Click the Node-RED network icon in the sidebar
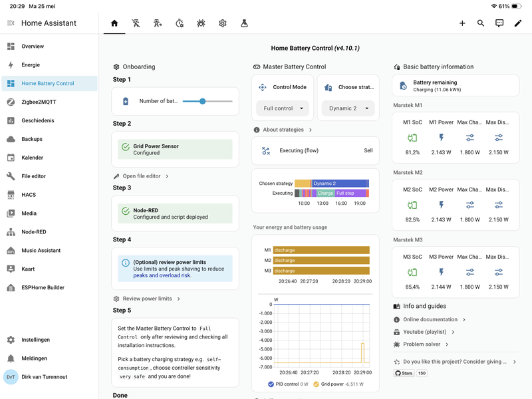532x399 pixels. (x=11, y=231)
